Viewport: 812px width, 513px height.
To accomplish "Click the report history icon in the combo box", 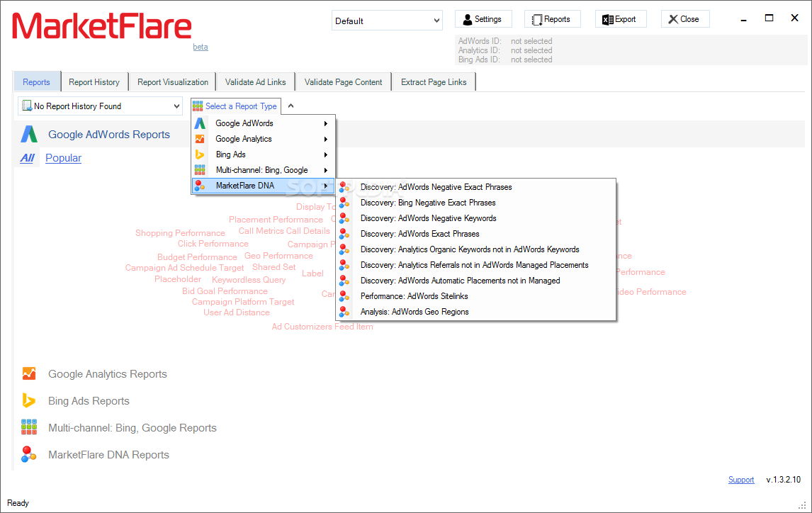I will pyautogui.click(x=27, y=106).
